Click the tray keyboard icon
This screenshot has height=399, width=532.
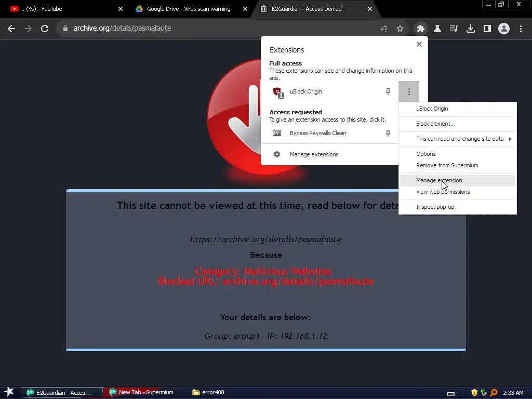pos(450,393)
